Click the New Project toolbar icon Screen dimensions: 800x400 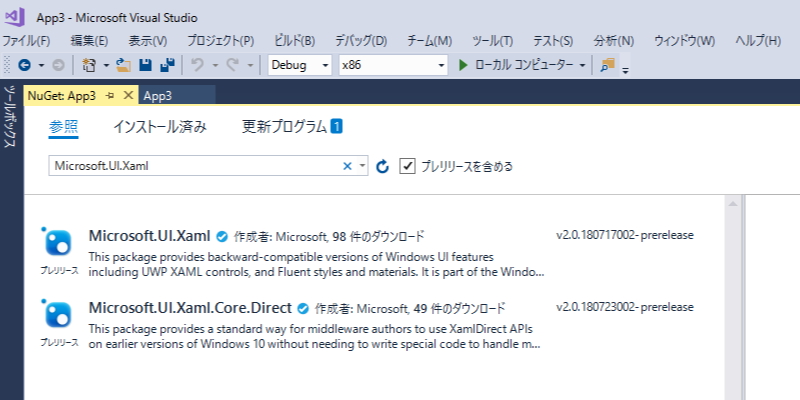[x=89, y=65]
